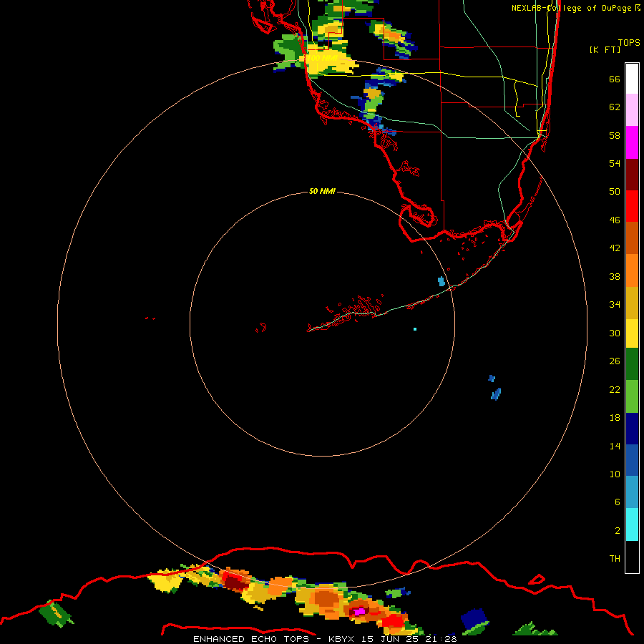
Task: Click the dark orange 42-46 kft swatch
Action: point(632,238)
